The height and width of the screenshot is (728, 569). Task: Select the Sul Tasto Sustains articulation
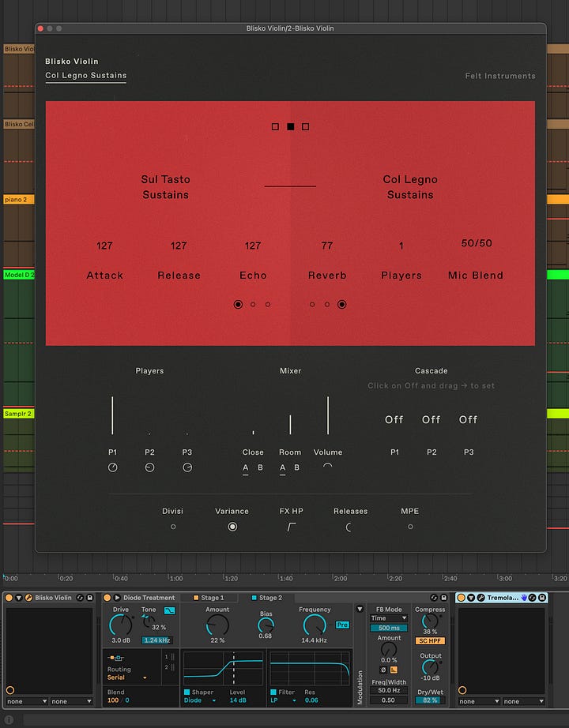[165, 186]
